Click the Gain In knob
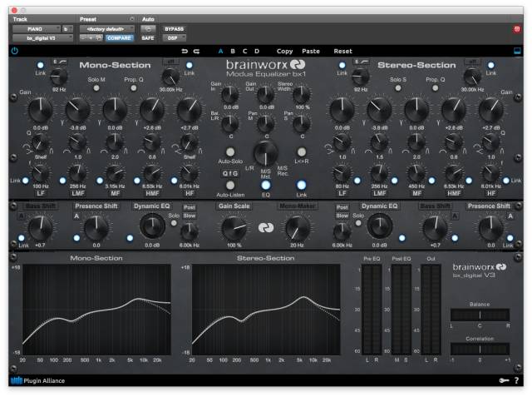Image resolution: width=532 pixels, height=397 pixels. click(230, 94)
